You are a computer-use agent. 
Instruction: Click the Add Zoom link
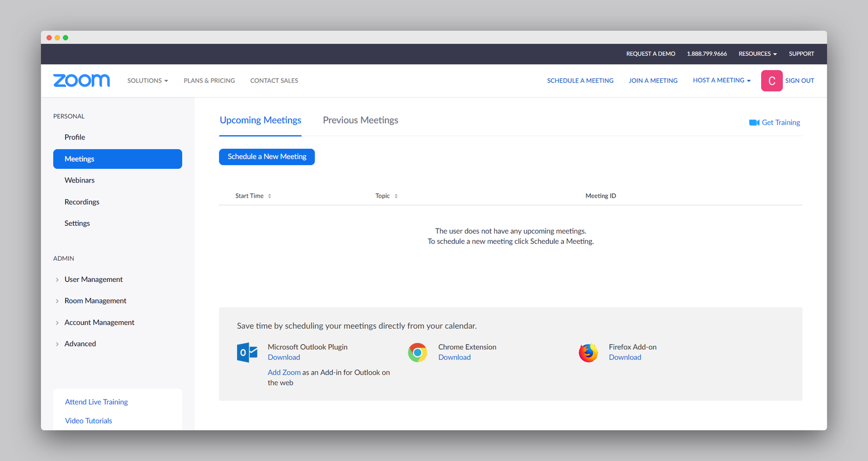(284, 372)
